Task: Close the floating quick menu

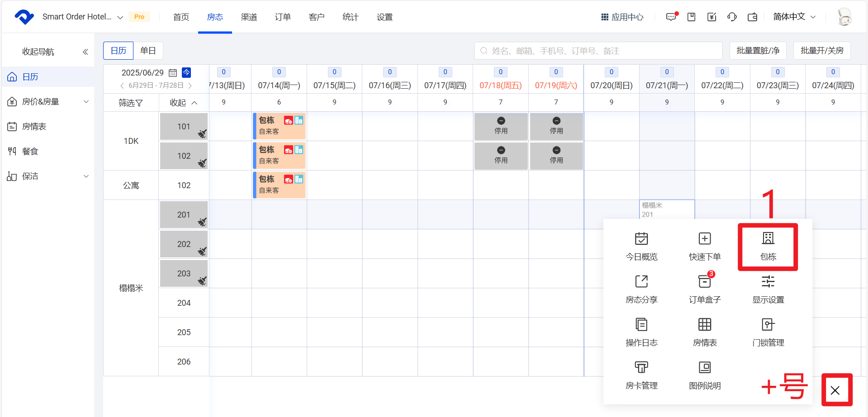Action: [x=835, y=390]
